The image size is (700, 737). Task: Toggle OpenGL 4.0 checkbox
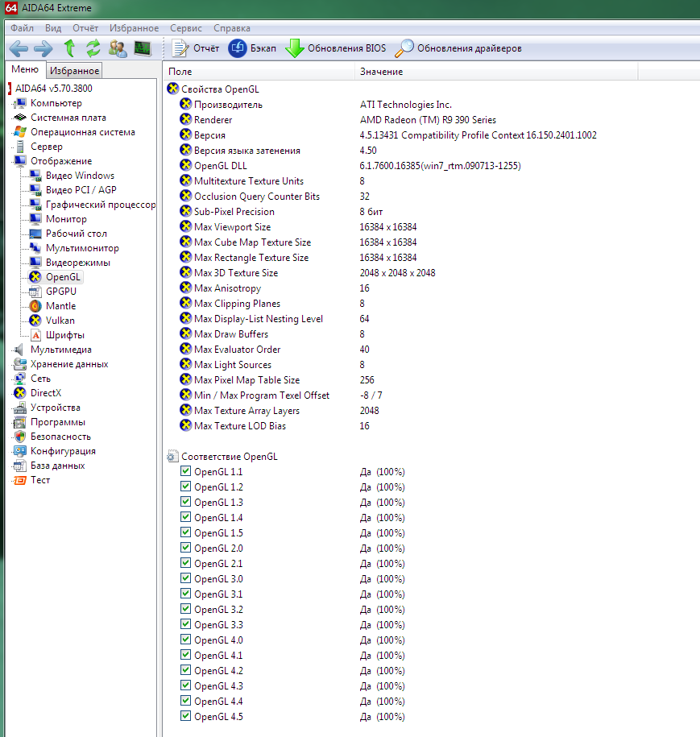pos(186,640)
